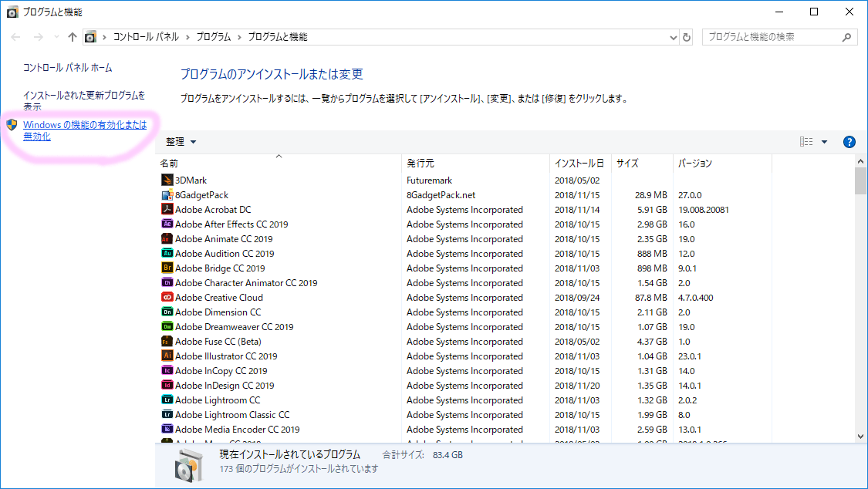The width and height of the screenshot is (868, 489).
Task: Open Windows の機能の有効化または無効化 link
Action: click(85, 130)
